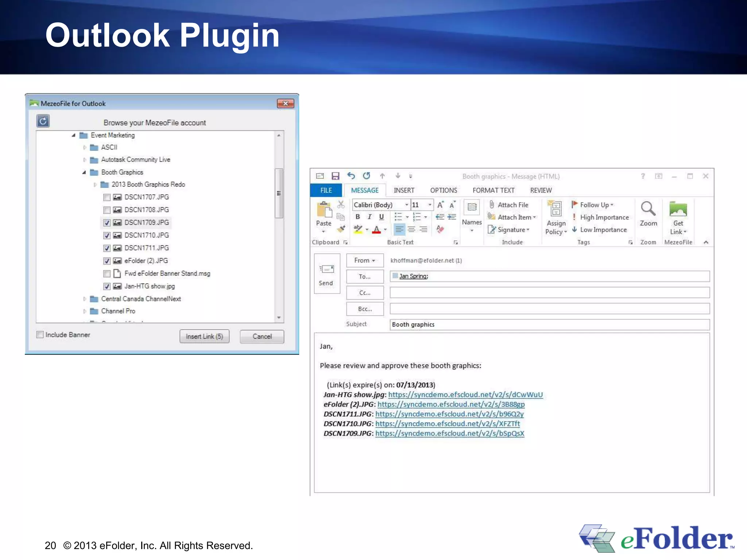Click the Save disk icon
The image size is (747, 560).
[335, 176]
